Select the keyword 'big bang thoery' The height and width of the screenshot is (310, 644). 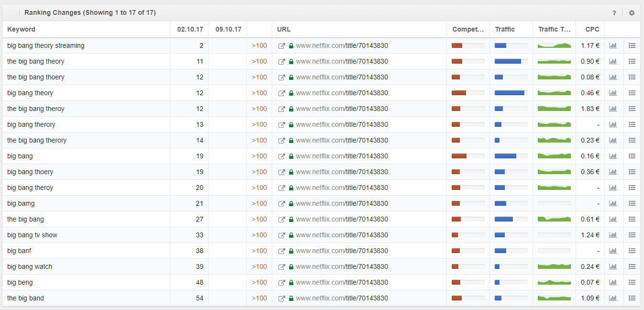click(30, 172)
